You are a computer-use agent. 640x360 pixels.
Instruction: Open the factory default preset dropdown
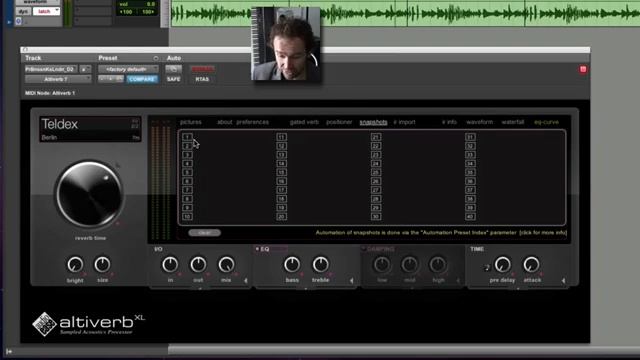tap(128, 69)
